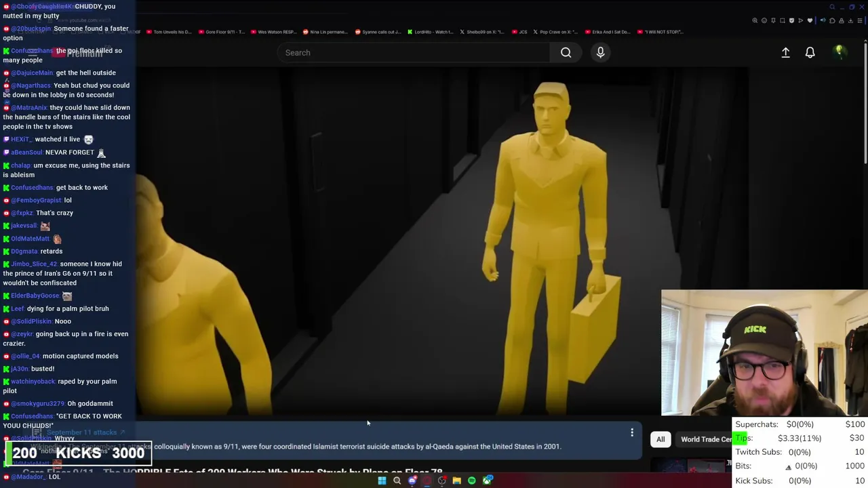Screen dimensions: 868x488
Task: Activate voice search microphone icon
Action: 600,52
